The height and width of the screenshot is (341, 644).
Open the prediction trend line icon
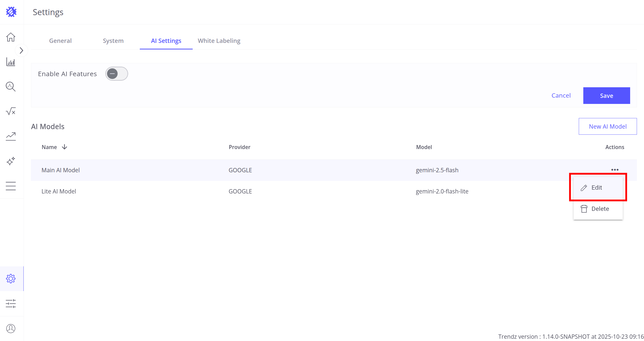(11, 136)
